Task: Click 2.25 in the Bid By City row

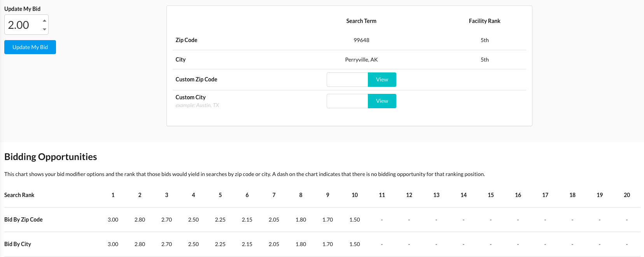Action: pos(220,244)
